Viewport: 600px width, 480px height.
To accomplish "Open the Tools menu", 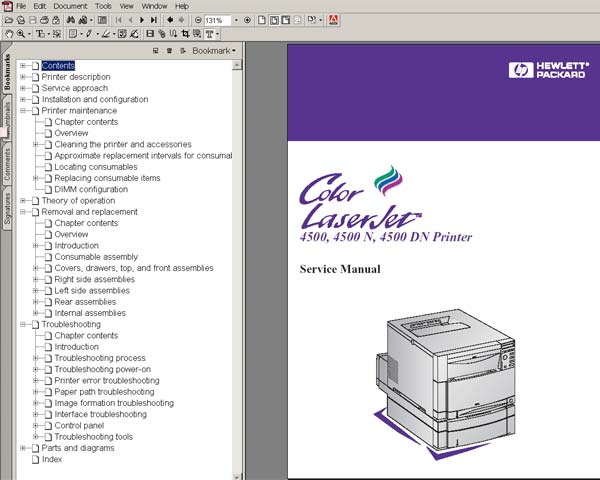I will [103, 6].
